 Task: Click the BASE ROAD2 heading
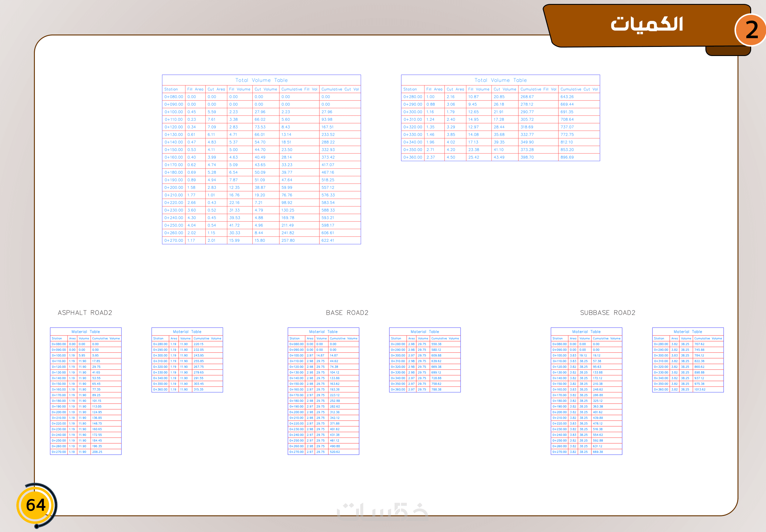[x=347, y=313]
